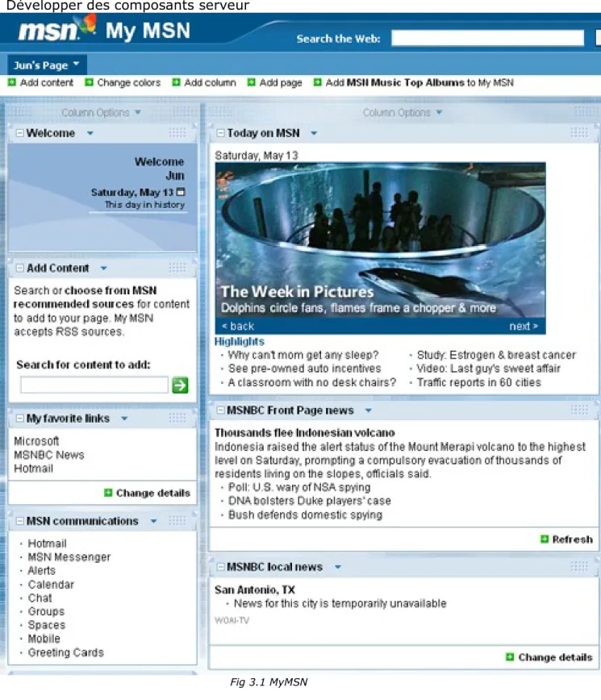Click green icon before Add MSN Music Top Albums
This screenshot has height=700, width=601.
pyautogui.click(x=318, y=82)
